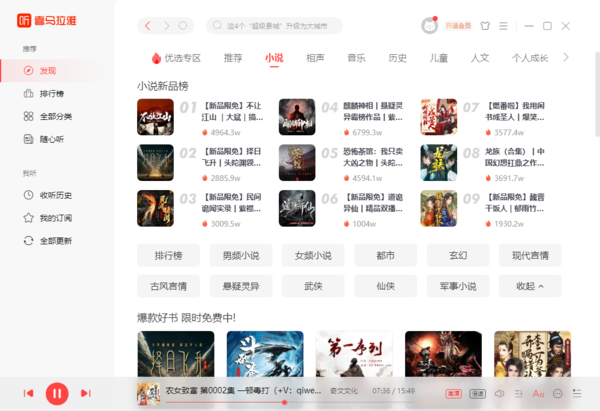
Task: Collapse the tag list with 收起
Action: 530,286
